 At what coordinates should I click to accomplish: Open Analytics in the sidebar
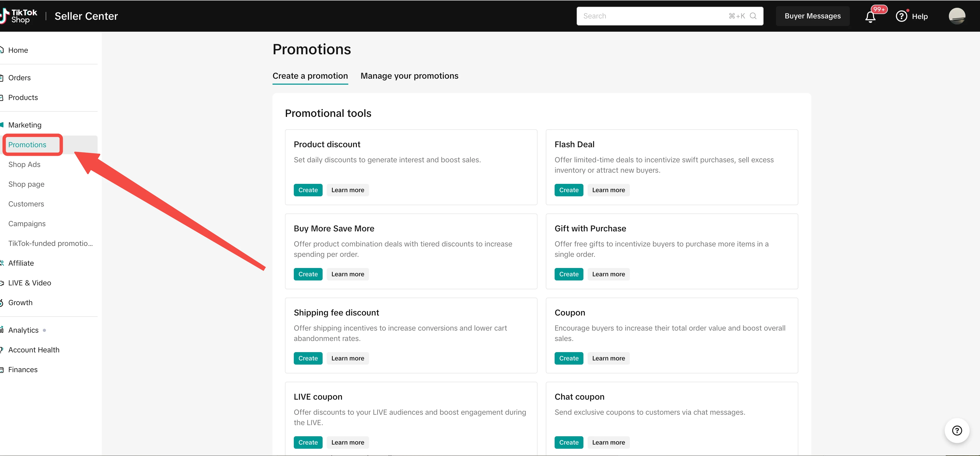tap(24, 330)
